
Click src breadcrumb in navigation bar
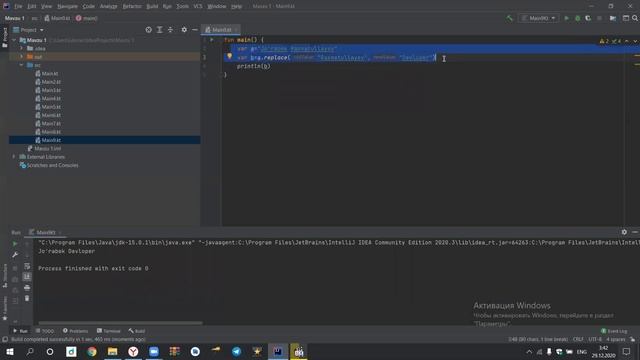point(34,18)
